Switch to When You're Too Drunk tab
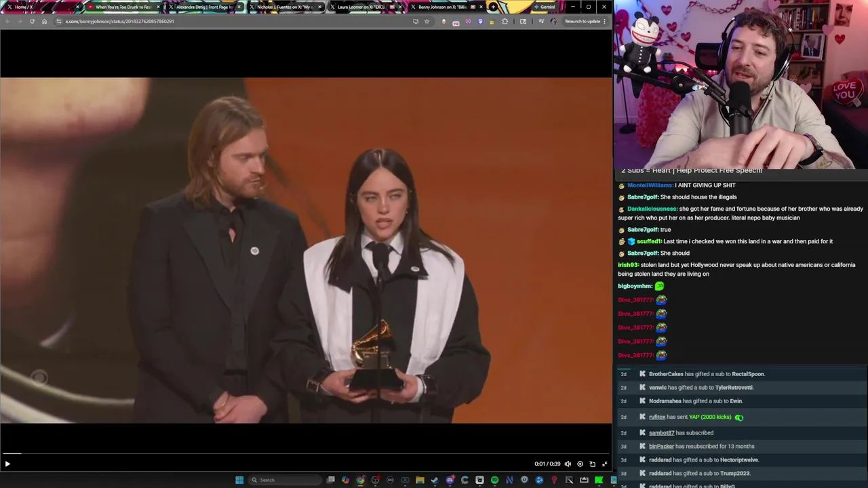Screen dimensions: 868x488 tap(123, 7)
